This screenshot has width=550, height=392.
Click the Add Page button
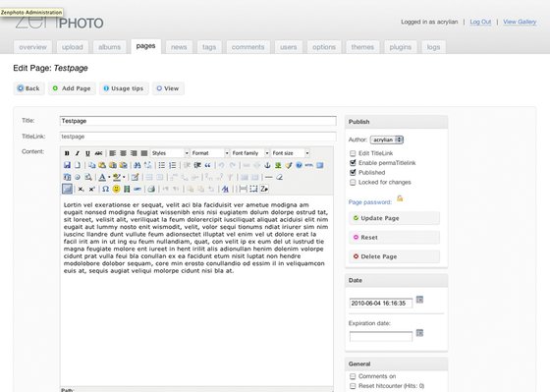(x=72, y=88)
